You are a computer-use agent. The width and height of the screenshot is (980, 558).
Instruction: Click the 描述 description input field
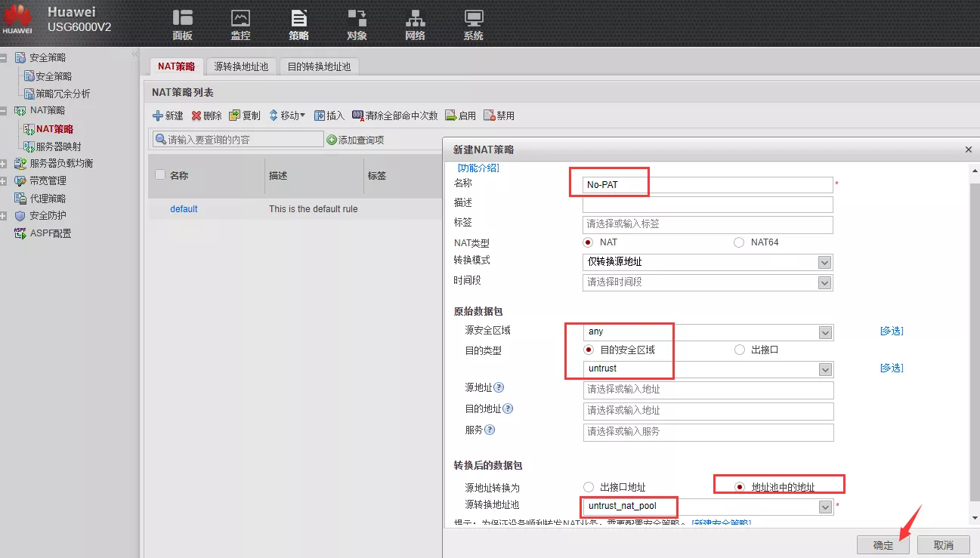[x=707, y=205]
